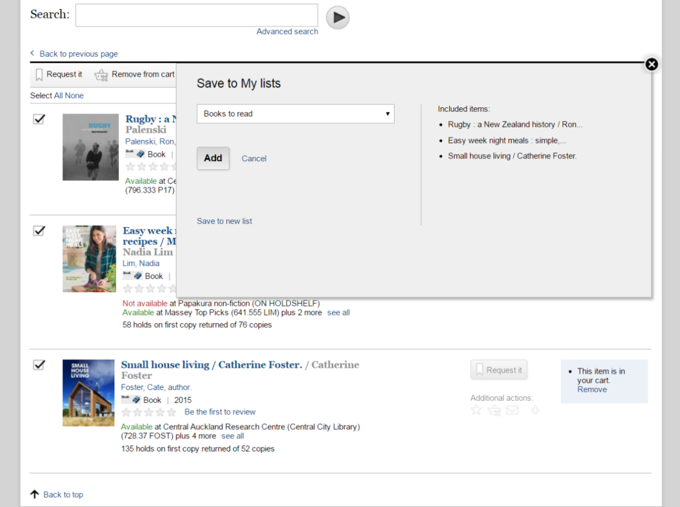
Task: Click the Back to top arrow icon
Action: pos(35,494)
